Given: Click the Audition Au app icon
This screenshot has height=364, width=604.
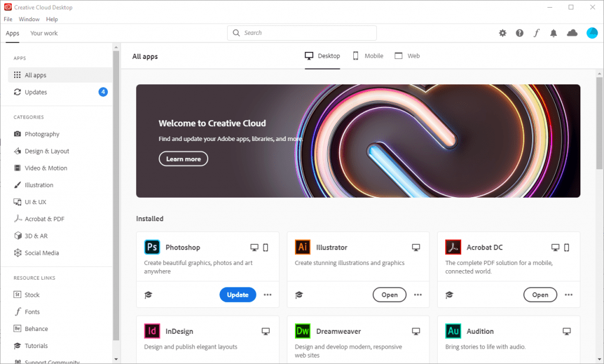Looking at the screenshot, I should pyautogui.click(x=454, y=331).
